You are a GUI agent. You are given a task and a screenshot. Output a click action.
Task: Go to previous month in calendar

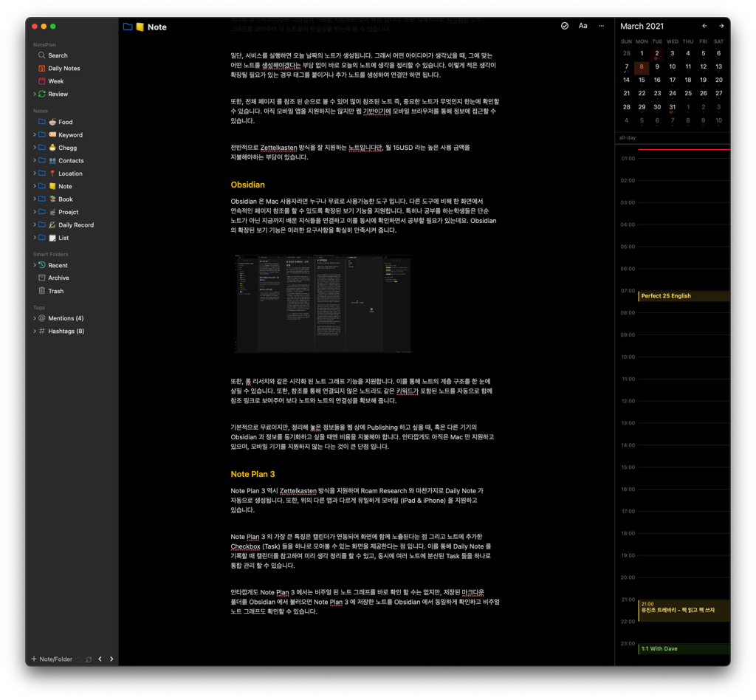click(704, 26)
